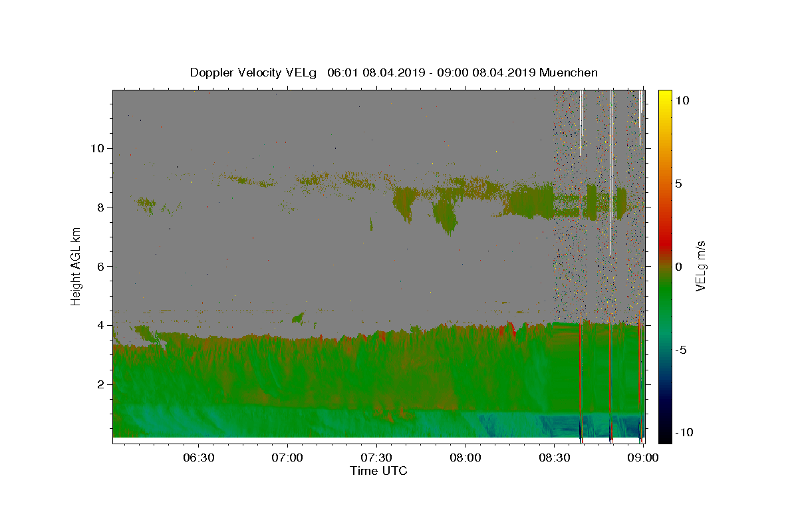Click the black bottom of the colorbar
Viewport: 798px width, 532px height.
[x=665, y=436]
